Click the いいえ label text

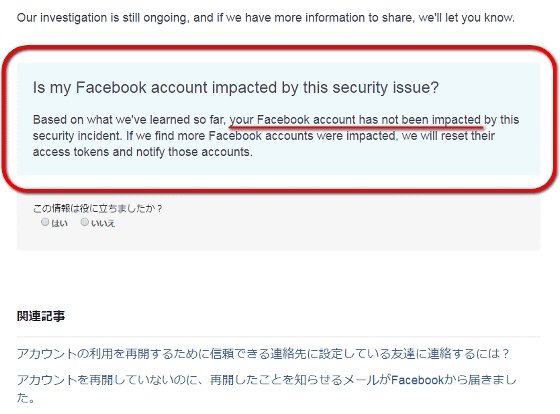(x=103, y=223)
